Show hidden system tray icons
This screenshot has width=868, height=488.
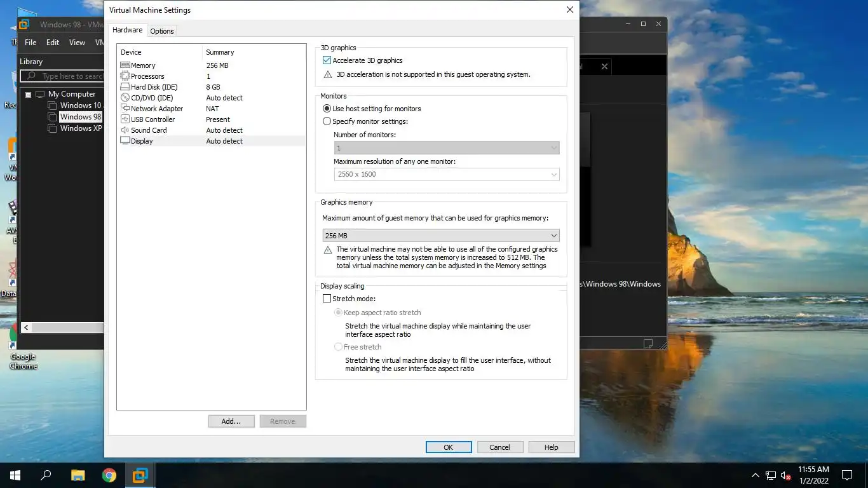[755, 475]
